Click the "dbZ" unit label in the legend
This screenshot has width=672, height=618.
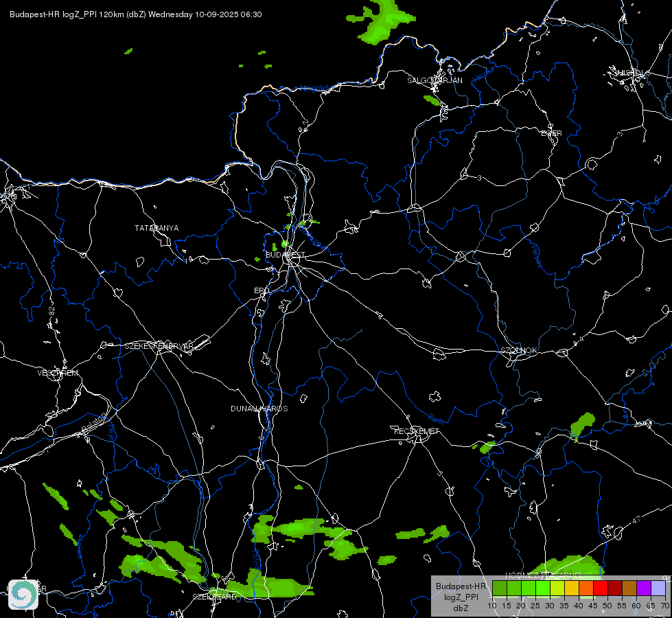461,608
